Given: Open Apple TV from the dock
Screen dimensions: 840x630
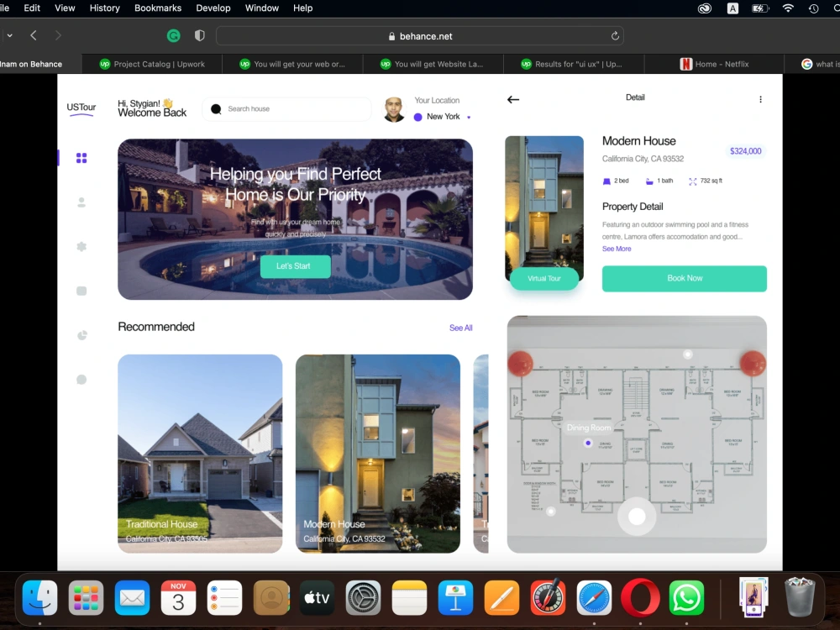Looking at the screenshot, I should pyautogui.click(x=318, y=598).
